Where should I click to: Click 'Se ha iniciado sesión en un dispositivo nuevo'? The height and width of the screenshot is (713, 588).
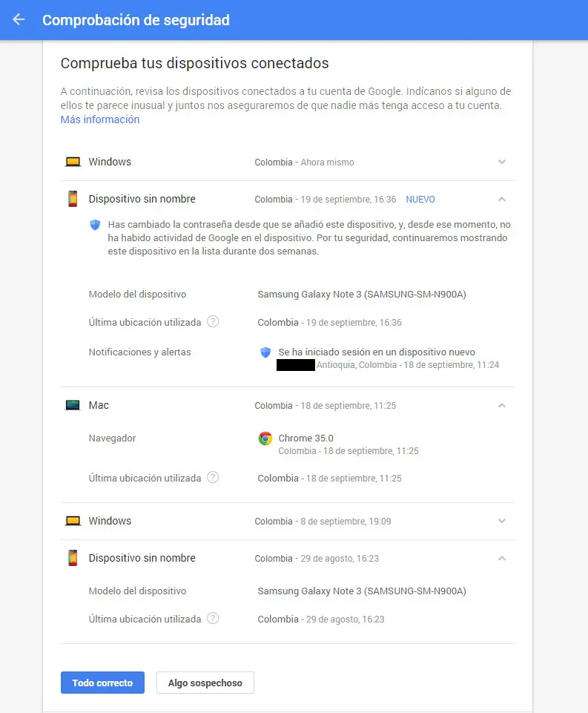[x=377, y=352]
